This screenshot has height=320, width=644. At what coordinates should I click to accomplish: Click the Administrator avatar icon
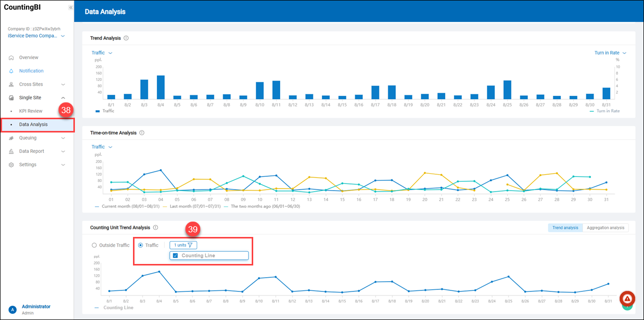pyautogui.click(x=12, y=309)
